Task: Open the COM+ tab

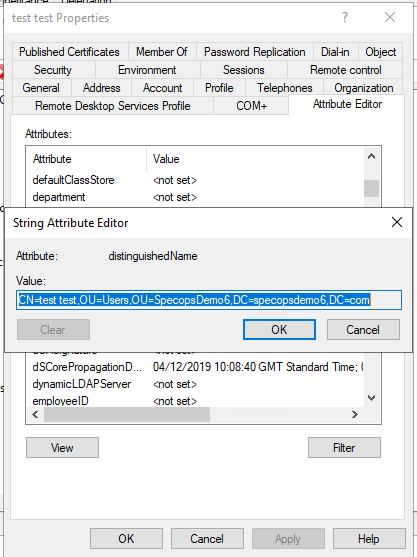Action: click(251, 106)
